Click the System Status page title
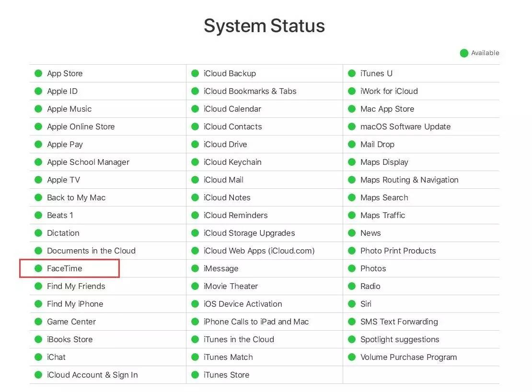The width and height of the screenshot is (532, 392). pos(264,25)
